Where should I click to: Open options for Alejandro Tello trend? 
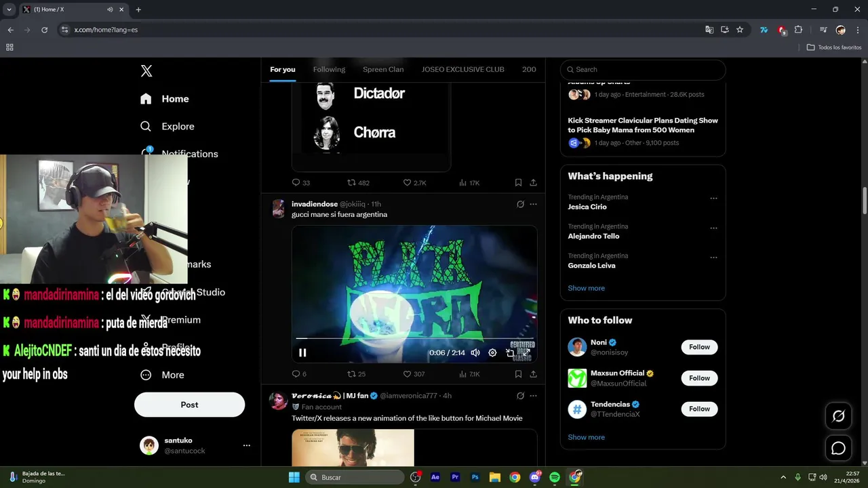[x=713, y=228]
